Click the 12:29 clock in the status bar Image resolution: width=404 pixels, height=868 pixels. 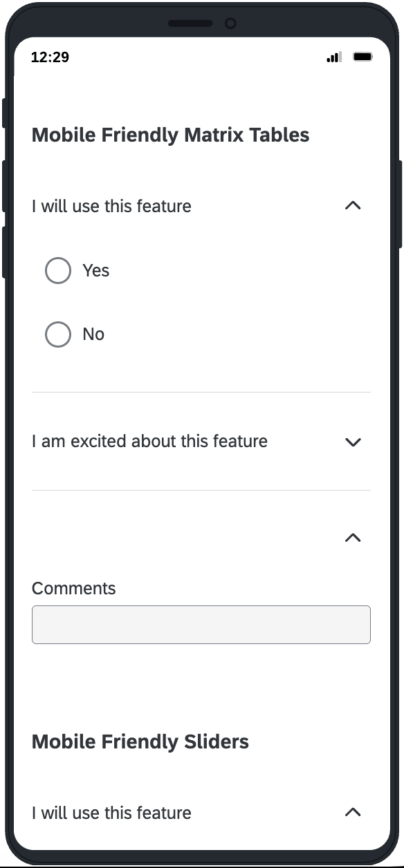click(x=49, y=57)
